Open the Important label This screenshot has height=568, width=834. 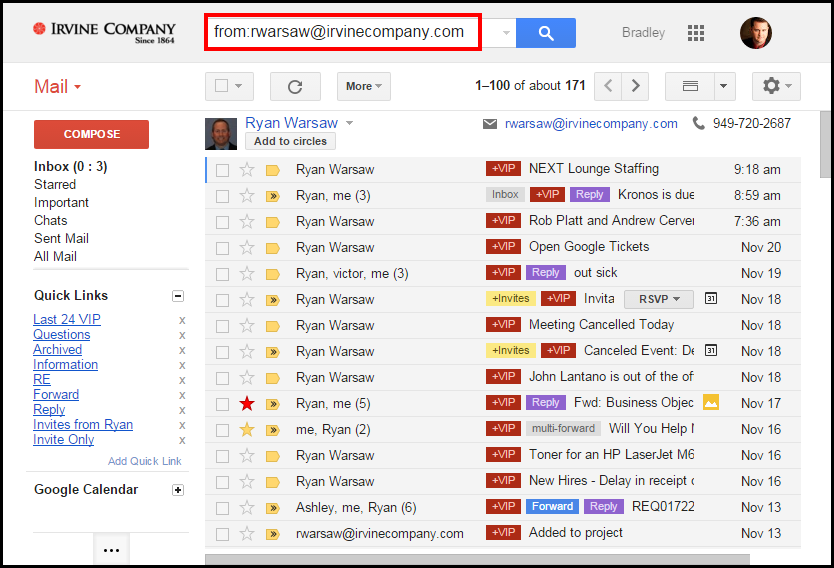click(61, 203)
